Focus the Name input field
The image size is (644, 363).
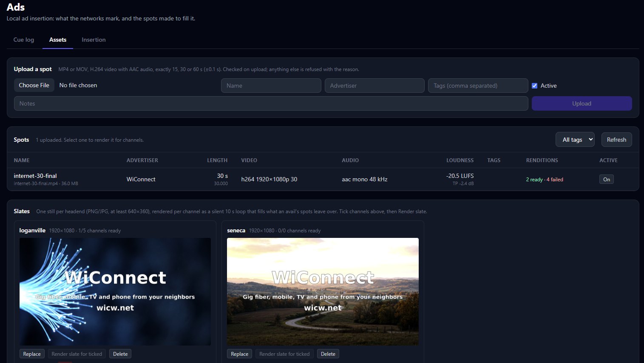click(271, 86)
